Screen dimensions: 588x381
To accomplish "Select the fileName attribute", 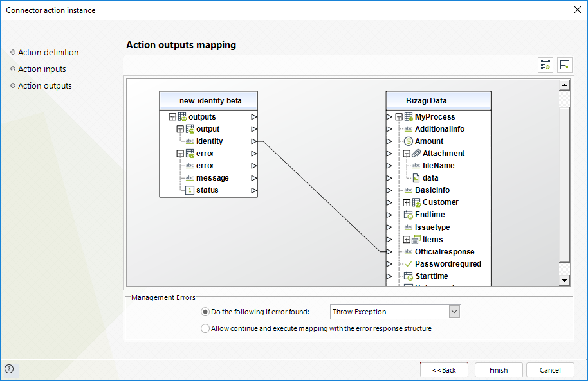I will pyautogui.click(x=438, y=166).
